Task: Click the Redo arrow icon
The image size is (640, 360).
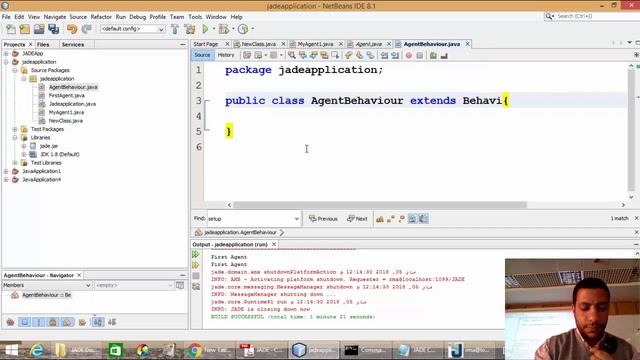Action: click(x=86, y=29)
